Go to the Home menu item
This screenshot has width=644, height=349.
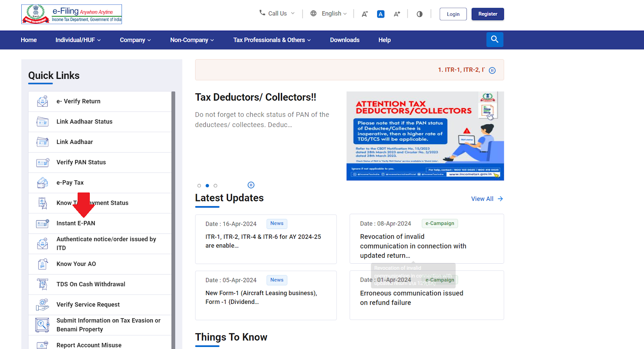coord(29,40)
